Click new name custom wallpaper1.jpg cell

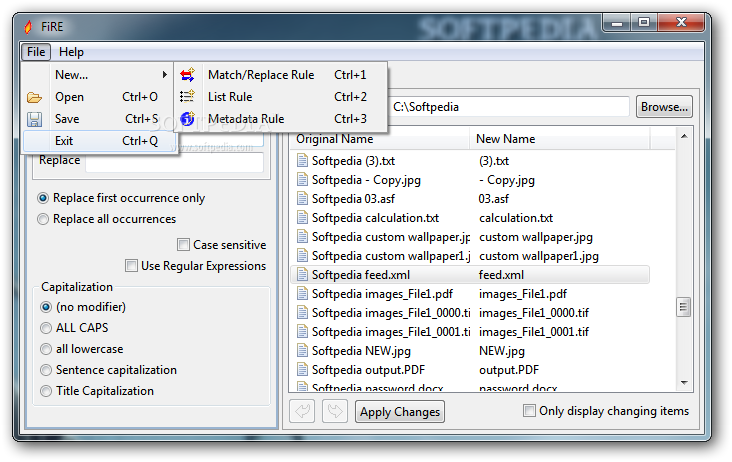coord(539,256)
